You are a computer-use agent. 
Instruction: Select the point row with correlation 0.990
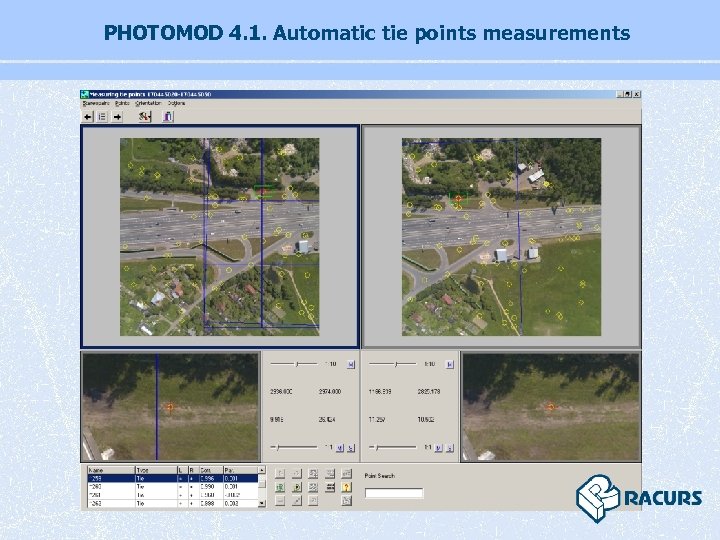pyautogui.click(x=173, y=487)
